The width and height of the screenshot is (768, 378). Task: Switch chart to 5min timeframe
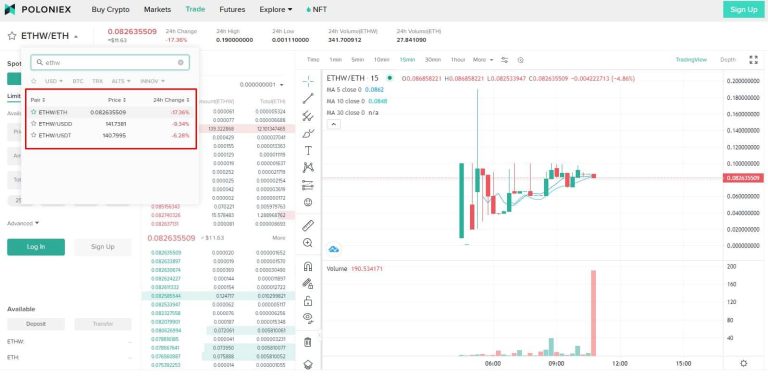click(x=358, y=60)
